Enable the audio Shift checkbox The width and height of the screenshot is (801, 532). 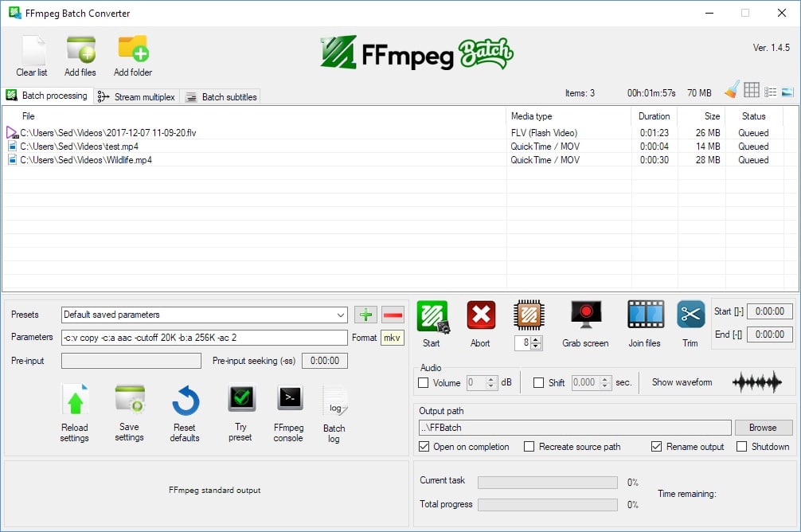pos(538,383)
